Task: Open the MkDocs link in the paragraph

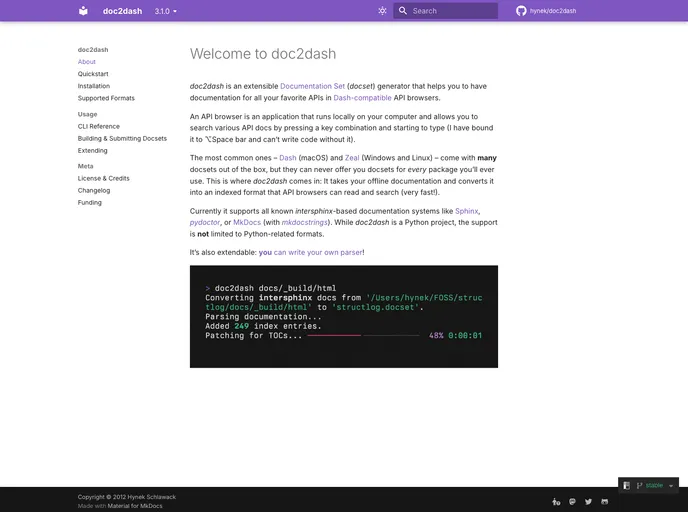Action: 247,222
